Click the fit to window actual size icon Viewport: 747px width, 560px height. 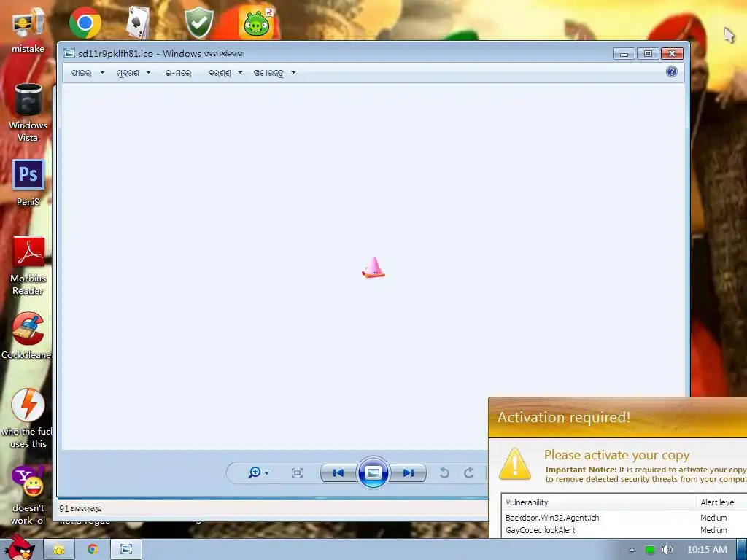(x=298, y=472)
